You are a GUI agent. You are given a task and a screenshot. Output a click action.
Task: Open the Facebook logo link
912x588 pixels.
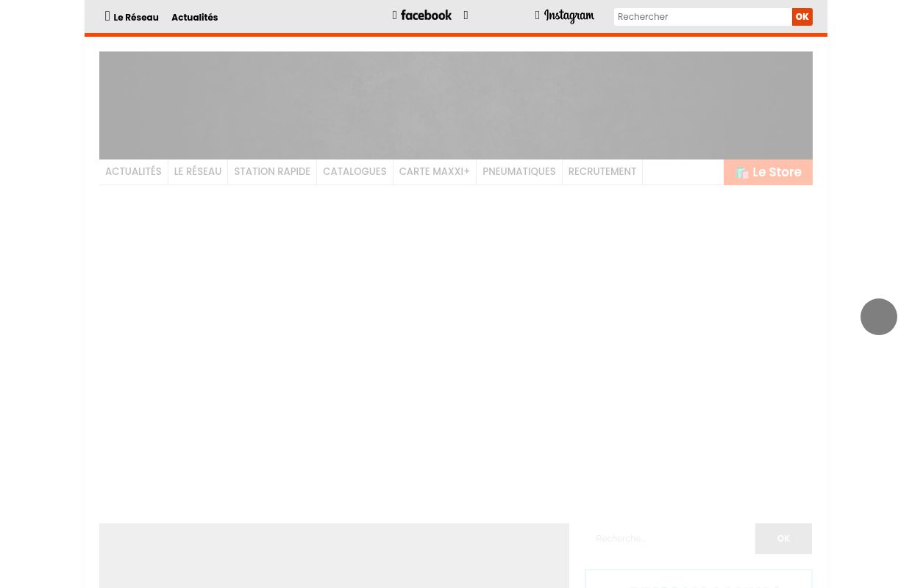425,15
